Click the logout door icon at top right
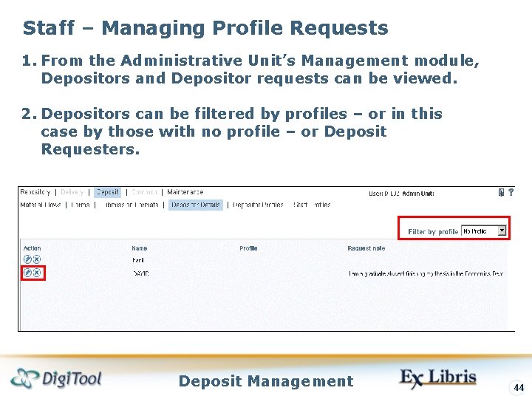 coord(501,192)
